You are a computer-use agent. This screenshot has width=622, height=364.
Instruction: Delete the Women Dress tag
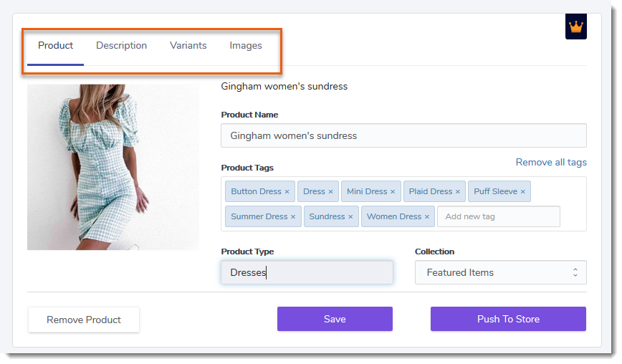point(427,217)
